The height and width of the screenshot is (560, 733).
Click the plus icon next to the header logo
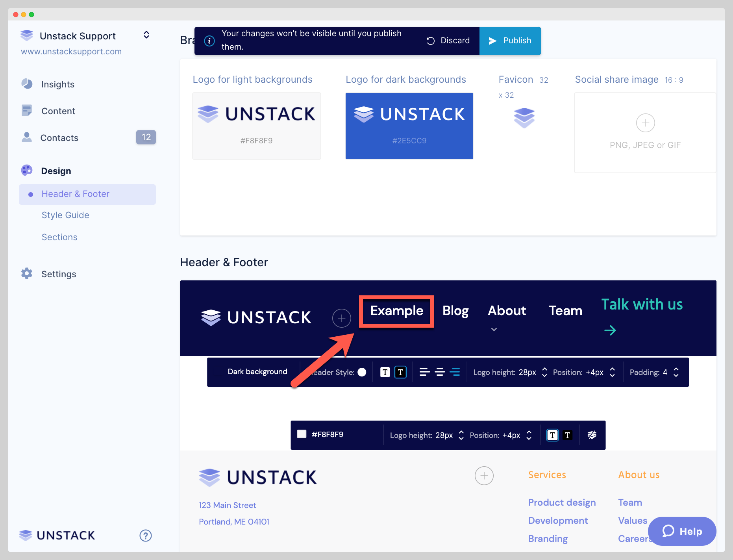pyautogui.click(x=341, y=318)
